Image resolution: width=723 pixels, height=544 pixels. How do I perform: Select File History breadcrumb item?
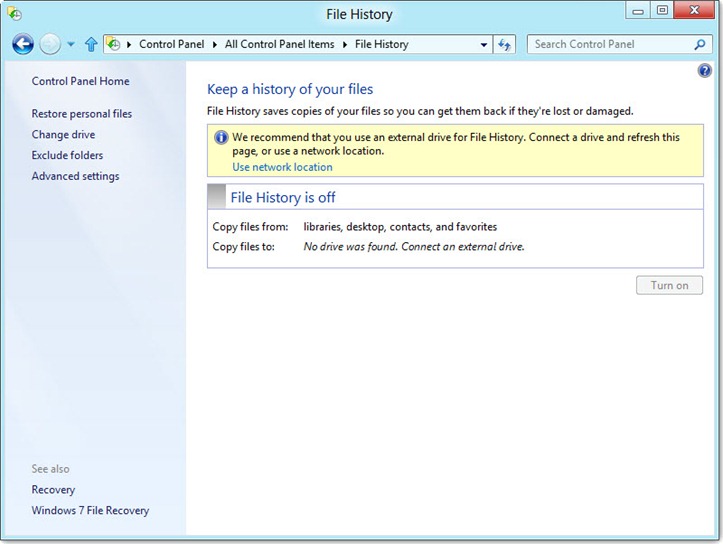click(x=382, y=44)
